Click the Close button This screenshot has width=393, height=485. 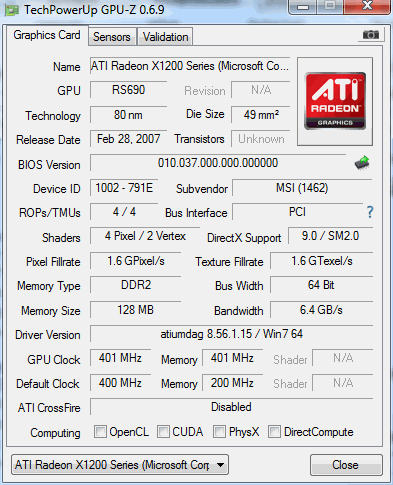tap(346, 465)
